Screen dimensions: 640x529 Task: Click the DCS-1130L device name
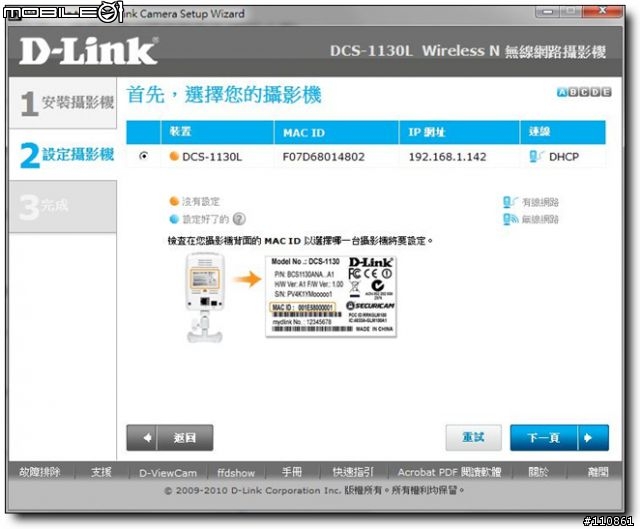click(x=212, y=157)
